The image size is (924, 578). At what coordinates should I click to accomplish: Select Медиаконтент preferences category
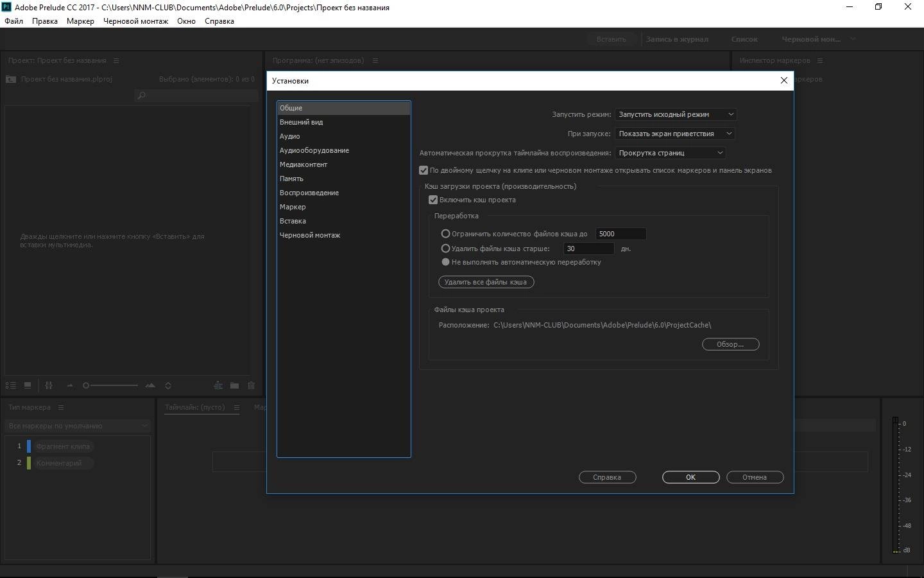coord(344,164)
